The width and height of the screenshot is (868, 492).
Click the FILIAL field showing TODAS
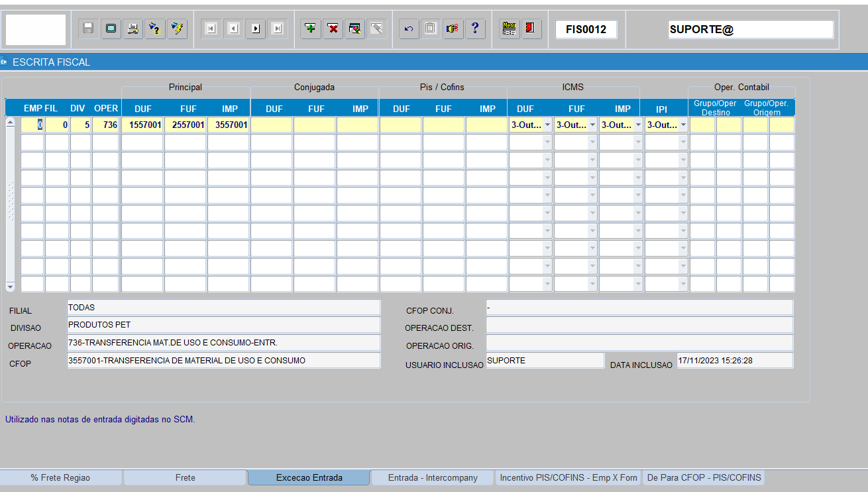pos(224,308)
